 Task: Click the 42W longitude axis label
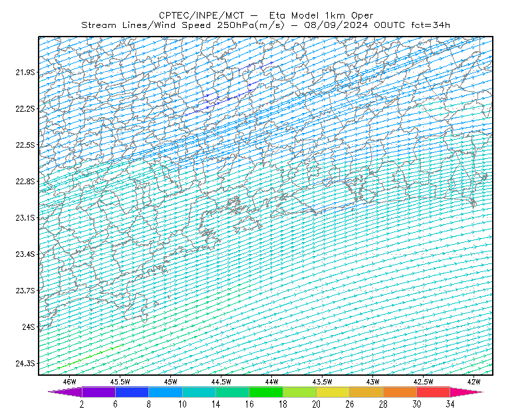click(473, 382)
